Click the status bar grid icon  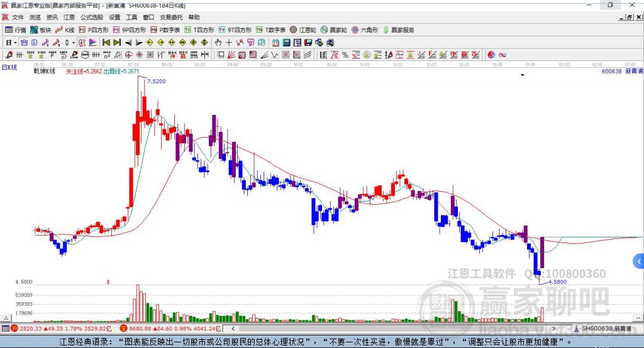click(5, 329)
